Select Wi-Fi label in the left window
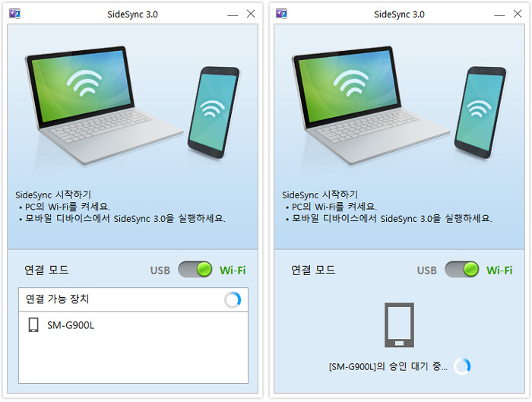Image resolution: width=532 pixels, height=402 pixels. [233, 271]
